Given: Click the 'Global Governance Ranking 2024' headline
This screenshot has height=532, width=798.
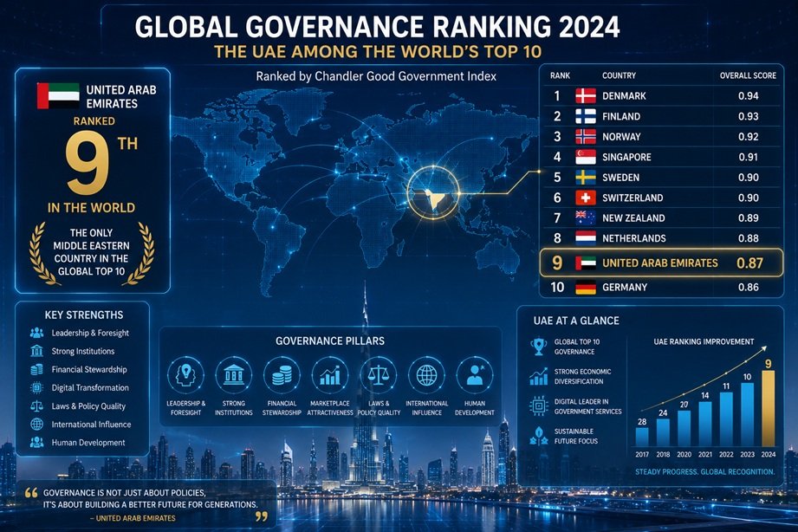Looking at the screenshot, I should pyautogui.click(x=377, y=27).
